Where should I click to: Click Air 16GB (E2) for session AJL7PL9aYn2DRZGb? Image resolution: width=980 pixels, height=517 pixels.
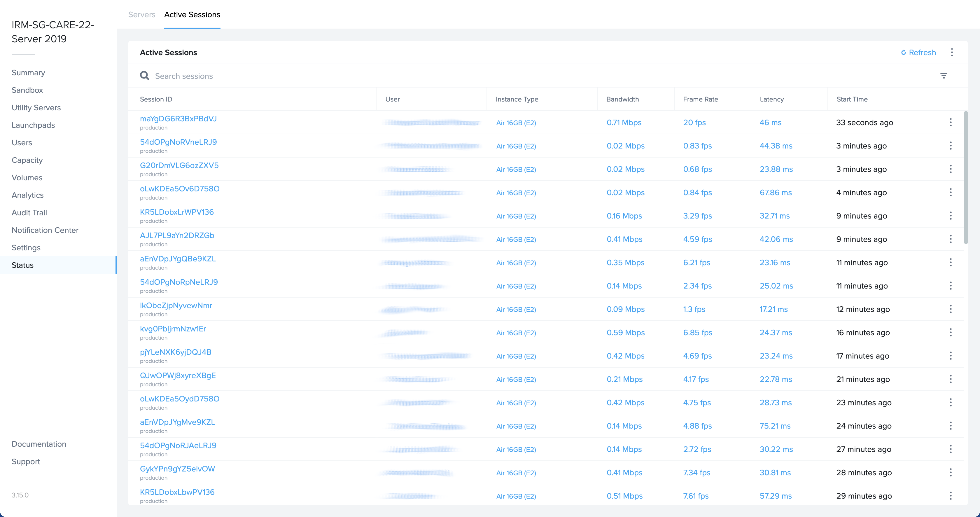coord(516,240)
